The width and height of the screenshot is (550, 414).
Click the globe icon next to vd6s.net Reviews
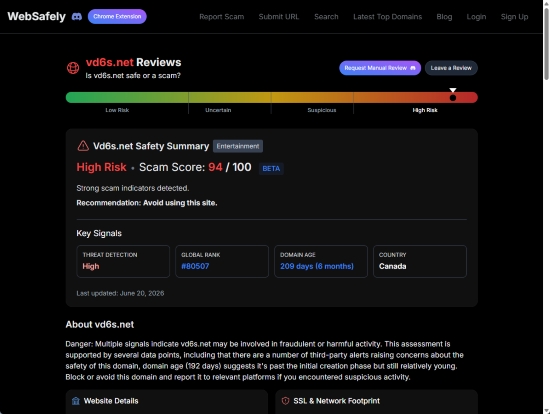coord(73,68)
